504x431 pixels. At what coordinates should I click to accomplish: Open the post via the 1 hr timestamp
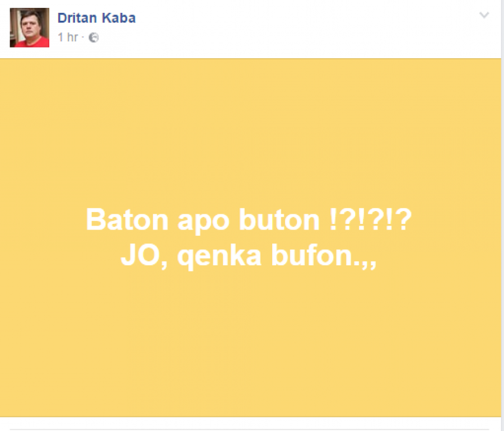pyautogui.click(x=68, y=38)
